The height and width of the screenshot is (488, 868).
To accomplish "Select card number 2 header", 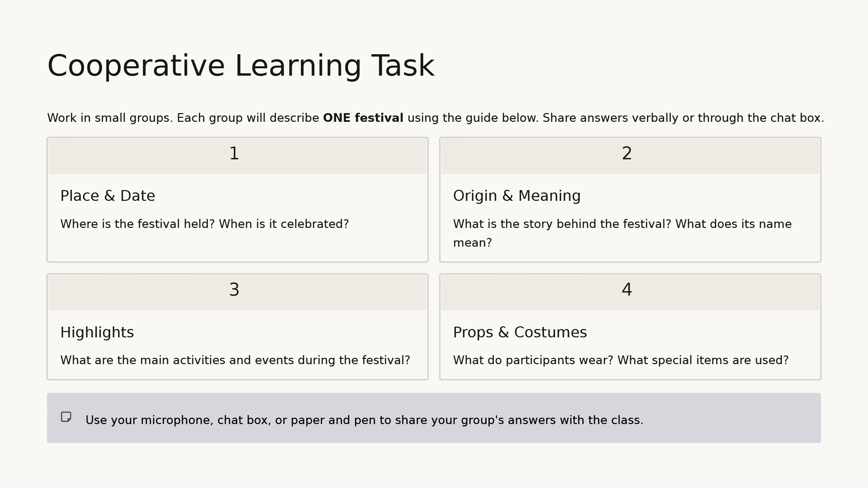I will pos(630,156).
